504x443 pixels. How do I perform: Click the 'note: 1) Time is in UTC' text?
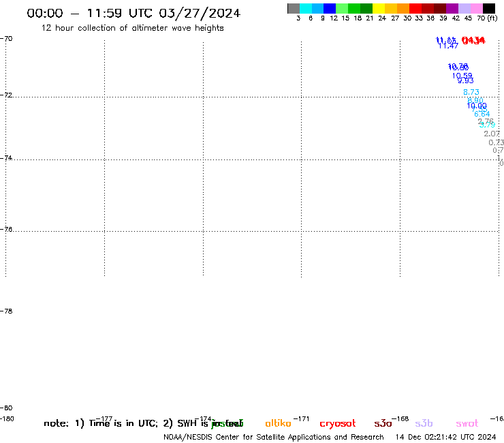(101, 423)
